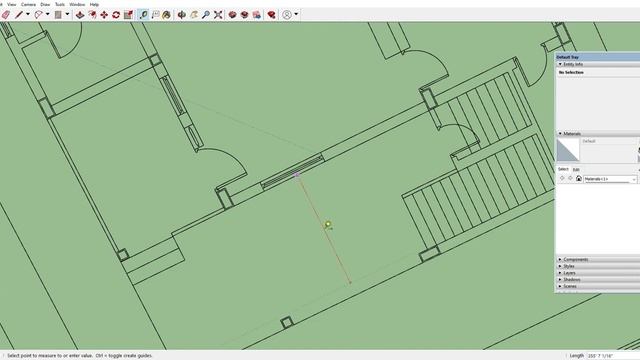Viewport: 640px width, 360px height.
Task: Switch to the Select tab in Materials
Action: click(563, 169)
